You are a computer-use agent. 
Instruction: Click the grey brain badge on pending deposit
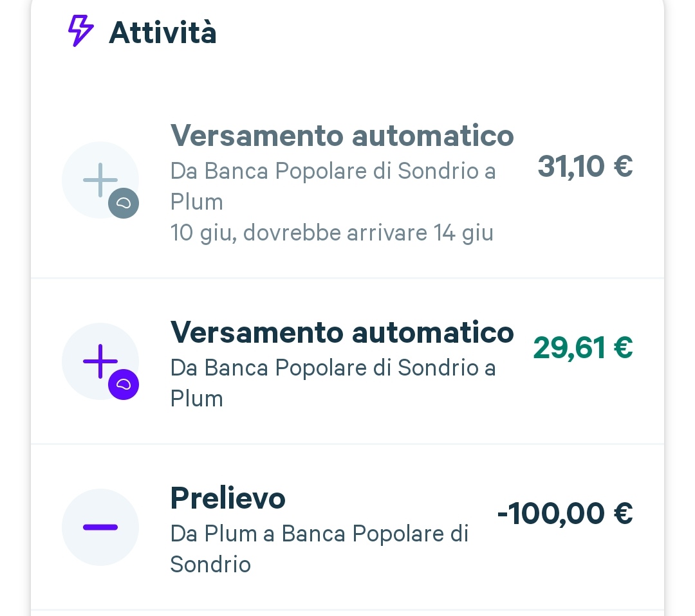pyautogui.click(x=124, y=203)
